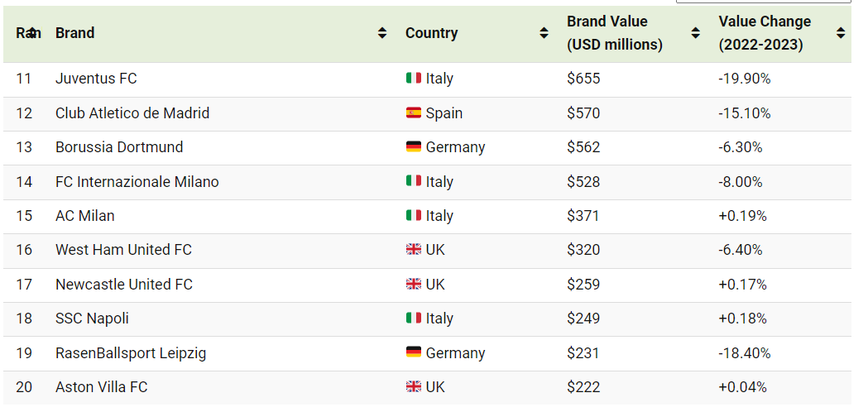Click the Italy flag beside Juventus FC

tap(414, 78)
